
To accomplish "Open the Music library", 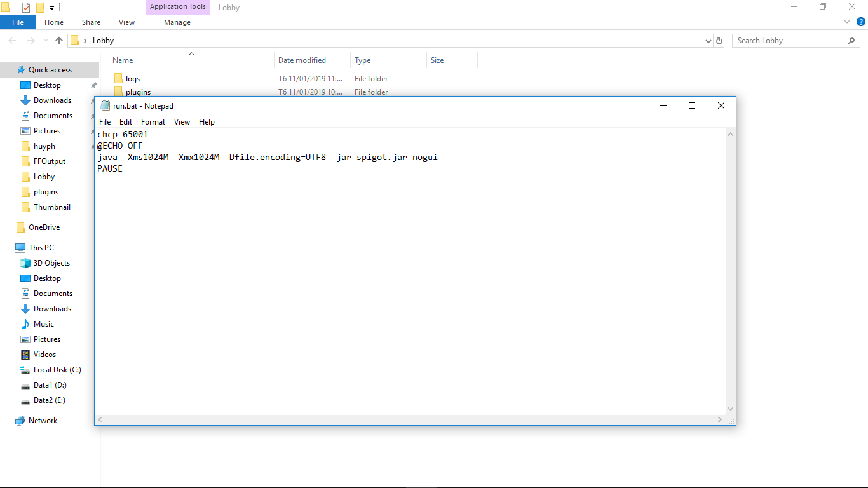I will pos(44,324).
